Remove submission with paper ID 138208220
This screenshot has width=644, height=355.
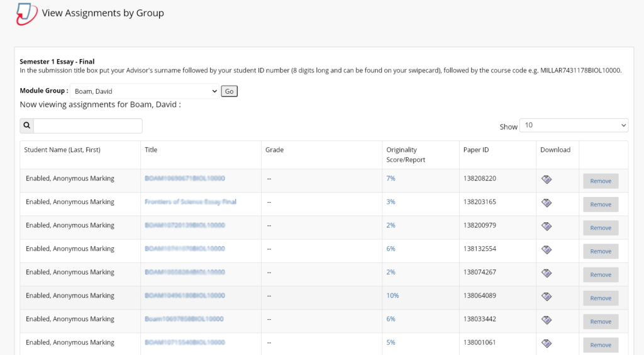601,181
